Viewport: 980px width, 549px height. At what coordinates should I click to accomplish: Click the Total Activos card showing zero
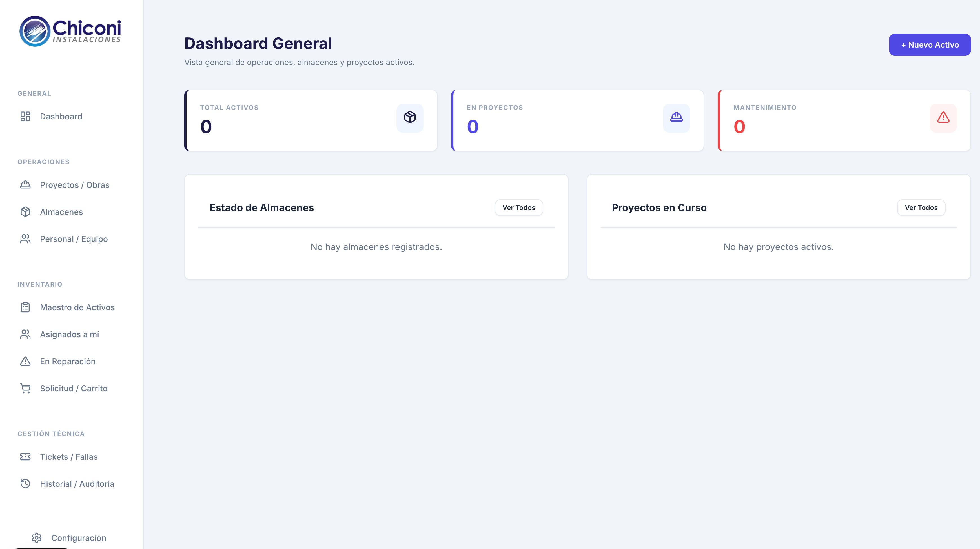[x=311, y=120]
